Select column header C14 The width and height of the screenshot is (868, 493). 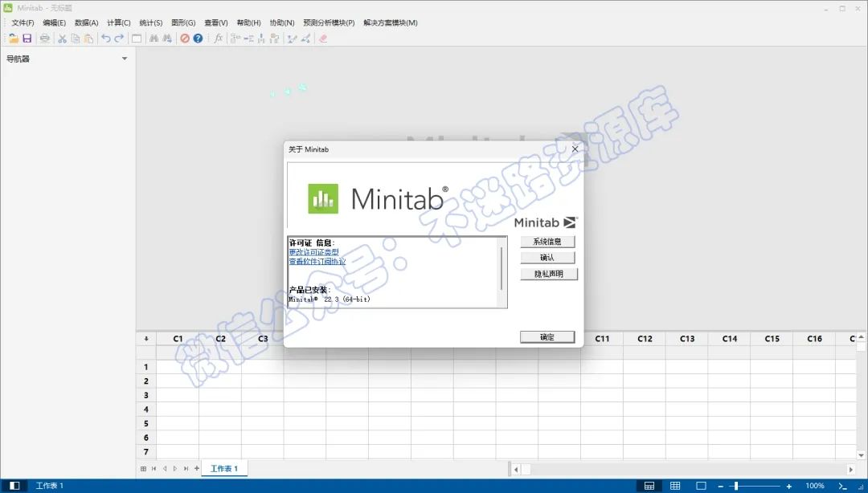730,339
